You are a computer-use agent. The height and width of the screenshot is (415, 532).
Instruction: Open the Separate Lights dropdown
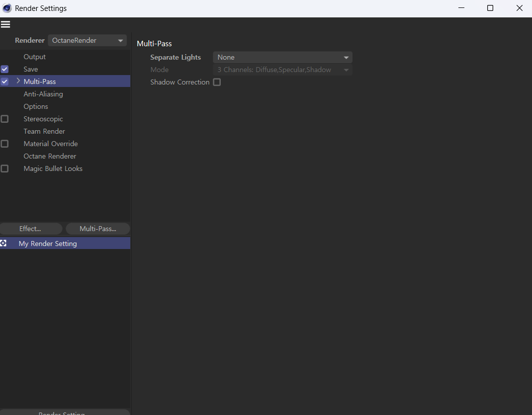click(282, 57)
